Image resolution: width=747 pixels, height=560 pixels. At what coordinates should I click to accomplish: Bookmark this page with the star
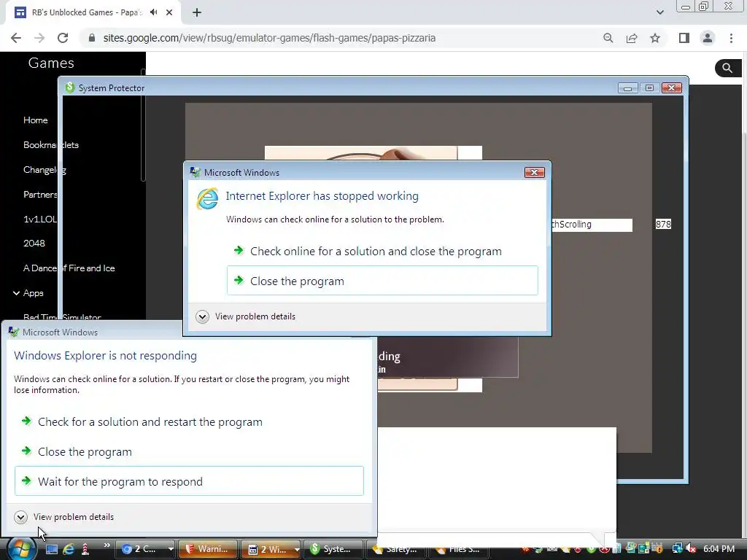coord(655,38)
